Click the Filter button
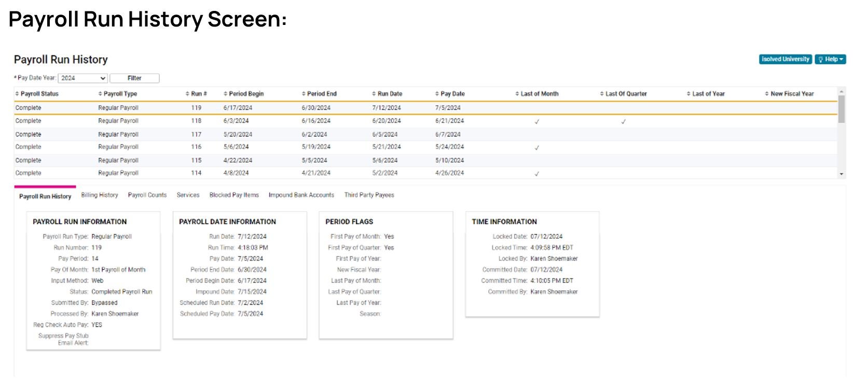This screenshot has width=868, height=391. pos(134,78)
